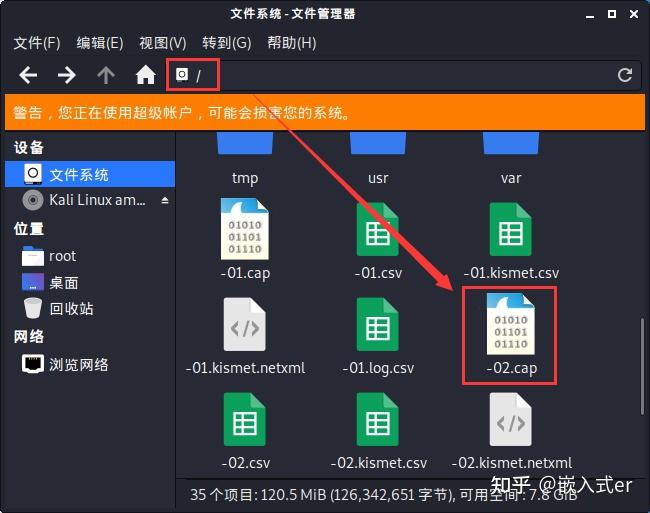650x513 pixels.
Task: Select the -02.csv spreadsheet icon
Action: [x=245, y=419]
